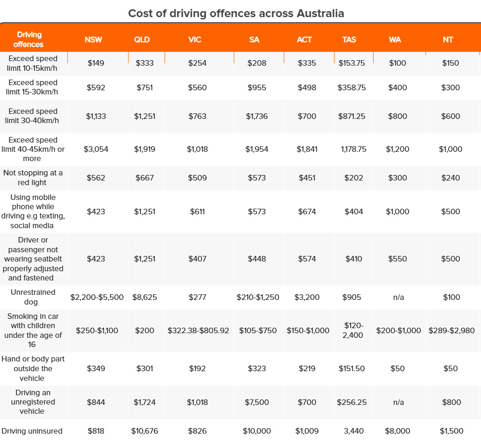Click the SA unregistered vehicle $7,500 cell
The image size is (481, 448).
(x=256, y=402)
